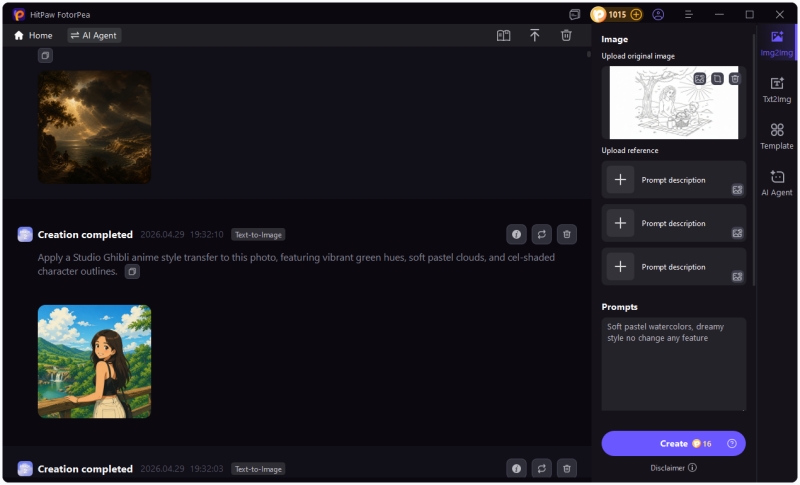Open the Disclaimer link
Screen dimensions: 800x485
(673, 468)
